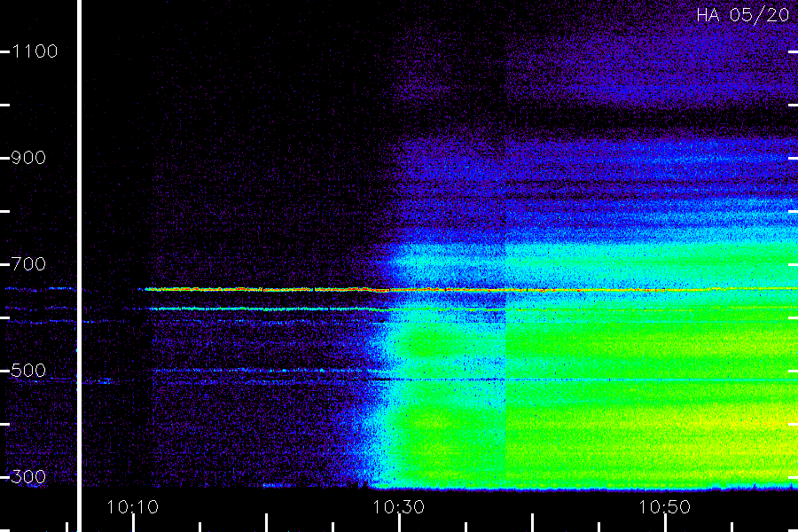Click the 1100 frequency axis label

[35, 51]
